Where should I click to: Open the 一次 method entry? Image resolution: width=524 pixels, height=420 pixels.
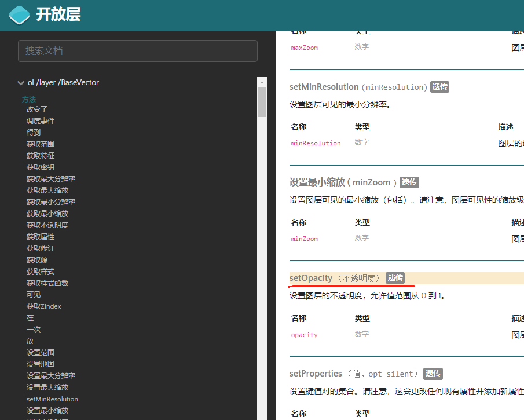pos(34,330)
